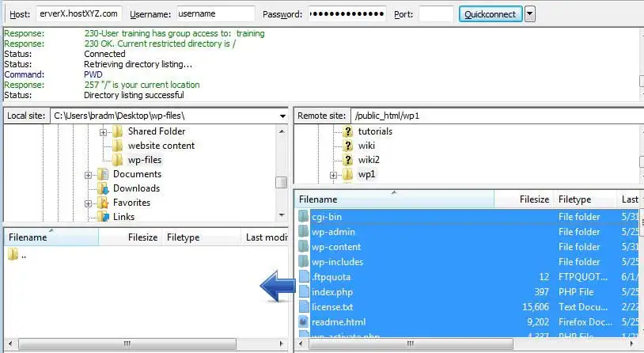The height and width of the screenshot is (353, 644).
Task: Sort remote files by Filetype column header
Action: [x=585, y=199]
